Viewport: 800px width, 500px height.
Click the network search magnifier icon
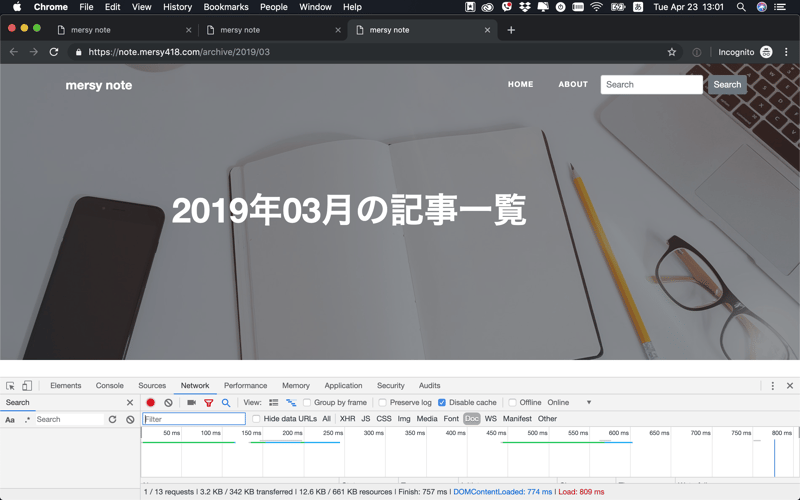[226, 403]
